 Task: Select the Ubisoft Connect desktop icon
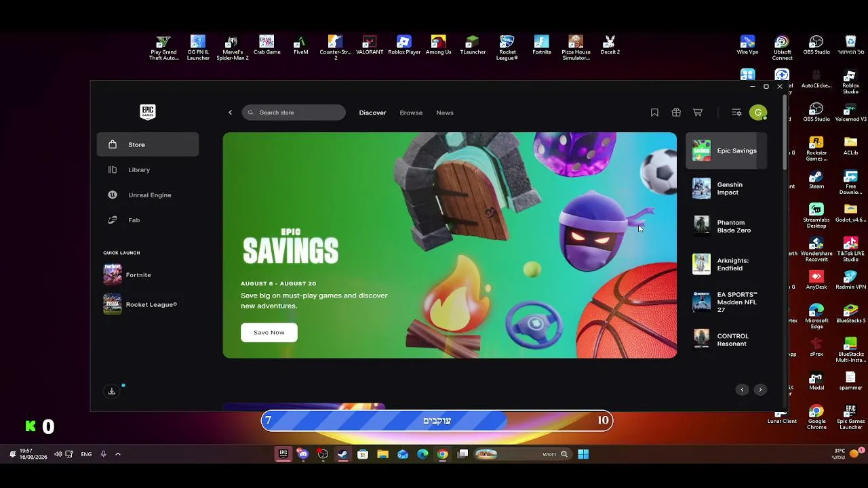pyautogui.click(x=782, y=48)
